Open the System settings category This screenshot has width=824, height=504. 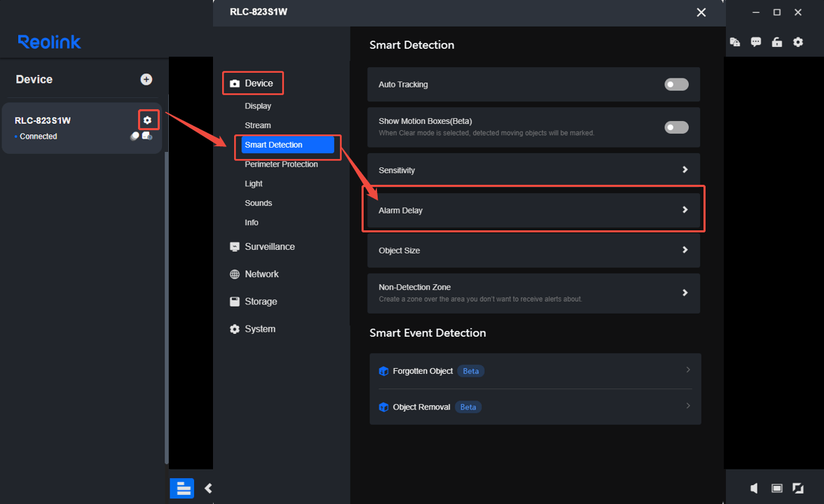253,329
